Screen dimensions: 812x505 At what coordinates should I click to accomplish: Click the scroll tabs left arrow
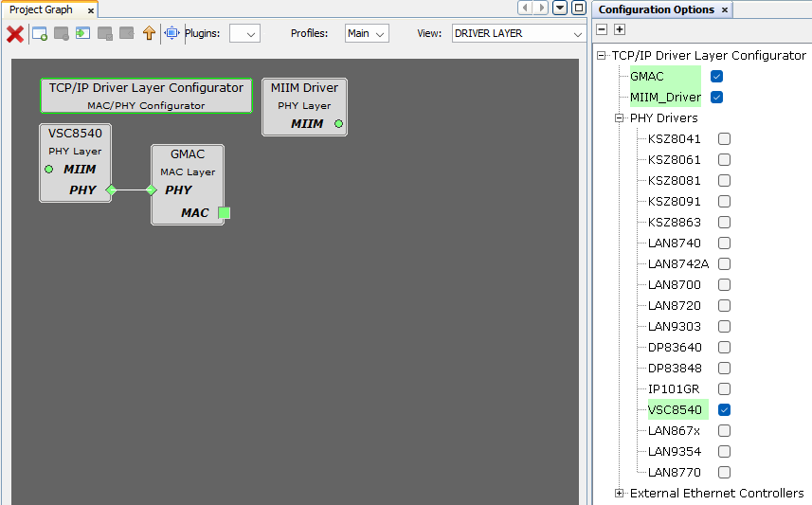(x=525, y=8)
